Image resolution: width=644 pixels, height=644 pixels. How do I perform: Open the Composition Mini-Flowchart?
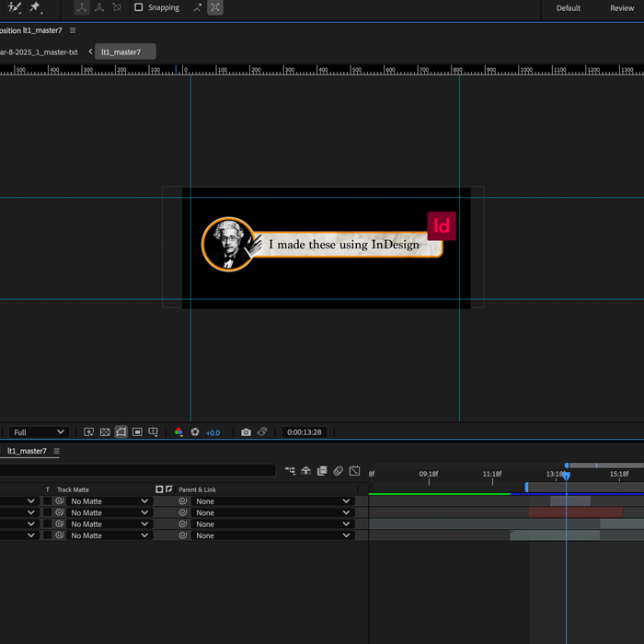pos(290,471)
